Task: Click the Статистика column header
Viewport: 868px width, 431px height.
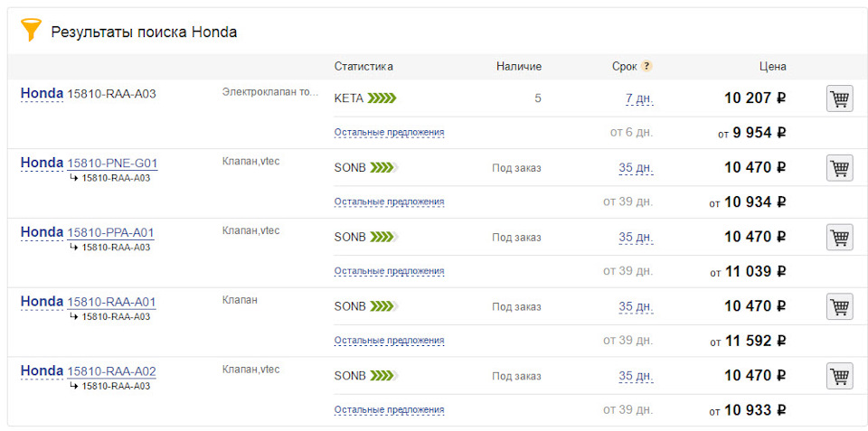Action: 363,66
